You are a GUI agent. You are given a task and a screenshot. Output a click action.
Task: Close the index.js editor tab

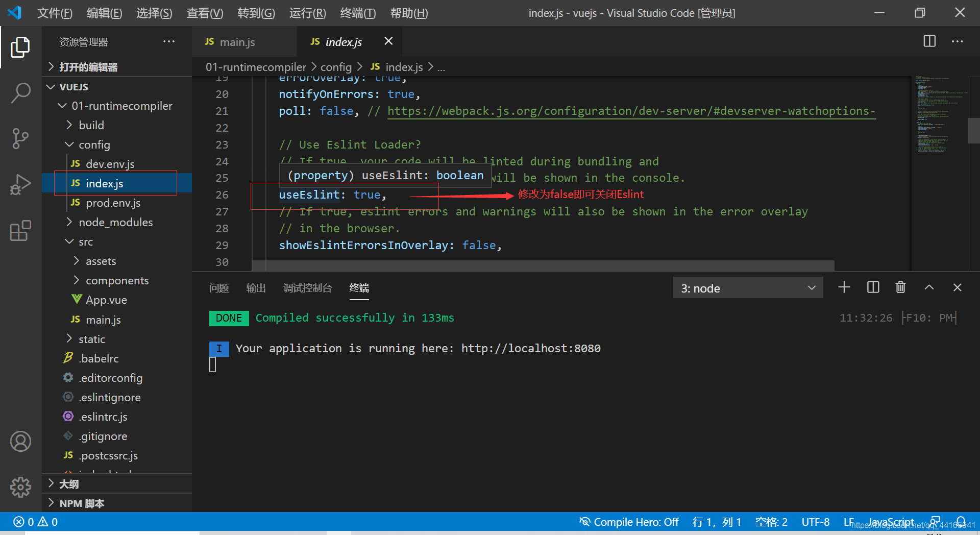click(x=388, y=41)
